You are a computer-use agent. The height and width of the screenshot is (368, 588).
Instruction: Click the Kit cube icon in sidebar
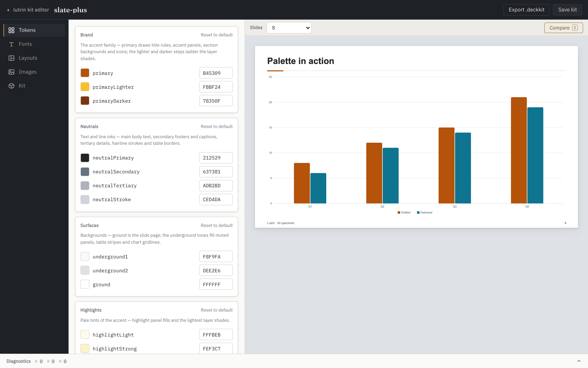coord(11,86)
